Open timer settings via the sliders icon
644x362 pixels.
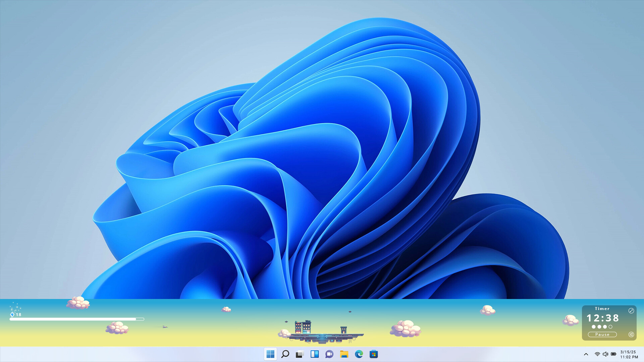click(631, 335)
